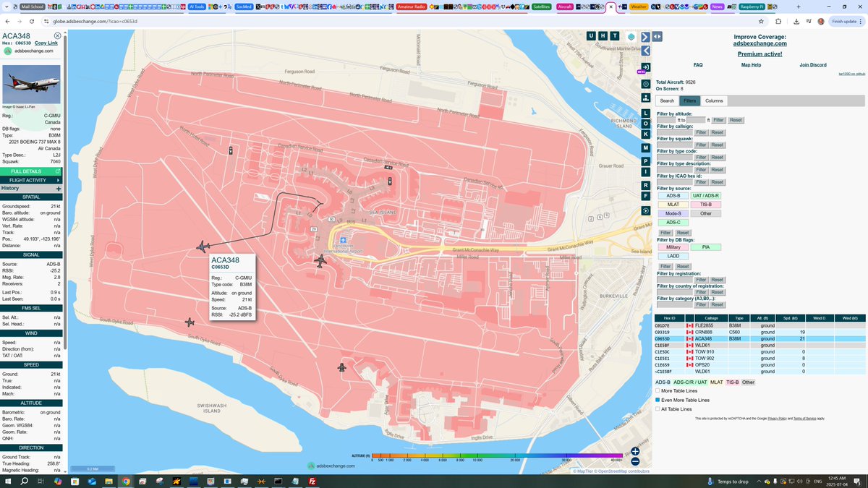This screenshot has height=488, width=868.
Task: Sort table by Callsign column header
Action: [x=712, y=318]
